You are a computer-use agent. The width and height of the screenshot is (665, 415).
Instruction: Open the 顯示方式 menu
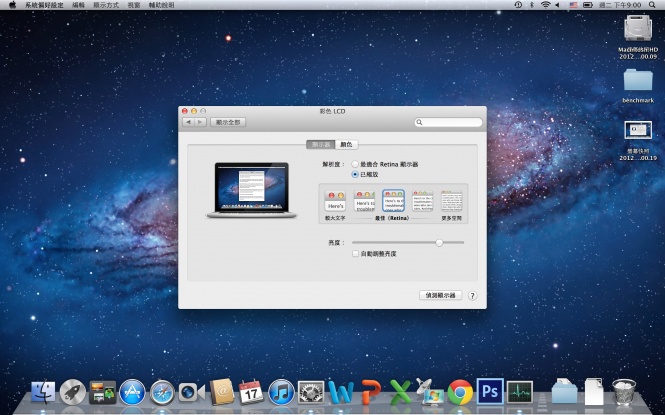point(106,5)
